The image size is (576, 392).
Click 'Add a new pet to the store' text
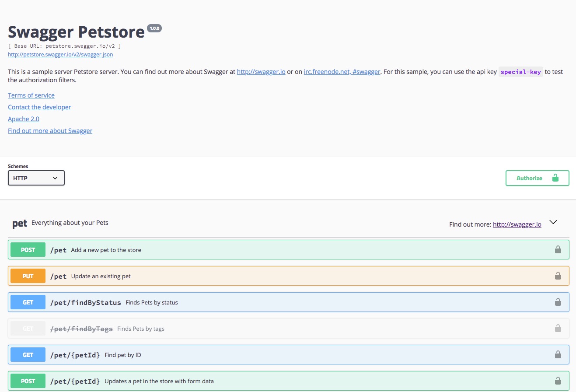click(x=106, y=250)
